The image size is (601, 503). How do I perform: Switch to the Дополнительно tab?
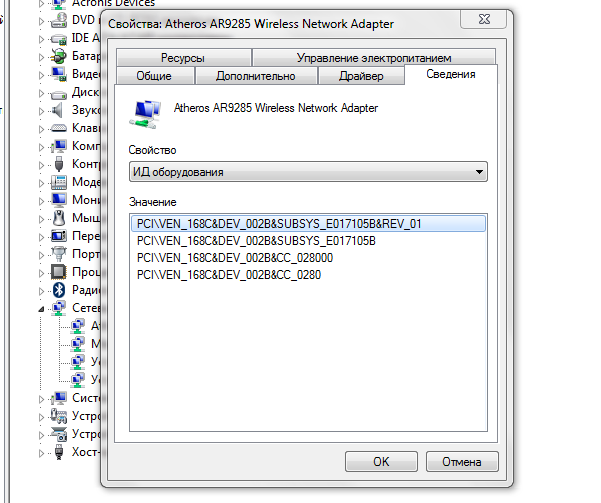tap(256, 76)
